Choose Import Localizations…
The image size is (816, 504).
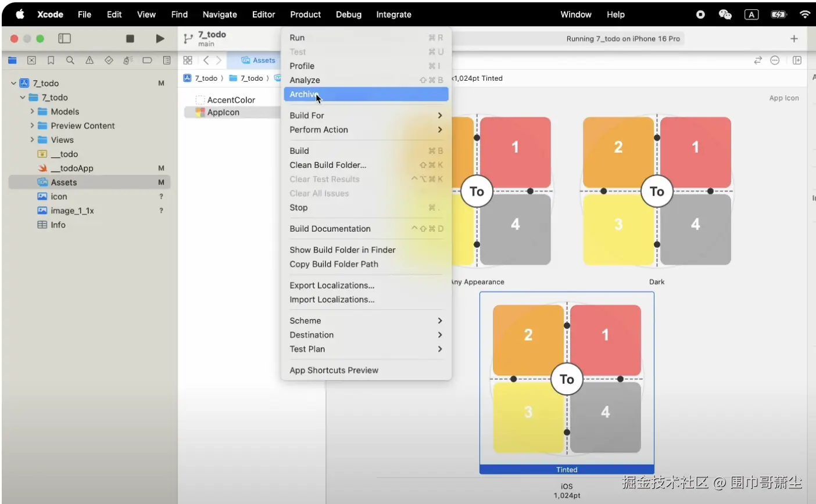tap(366, 300)
